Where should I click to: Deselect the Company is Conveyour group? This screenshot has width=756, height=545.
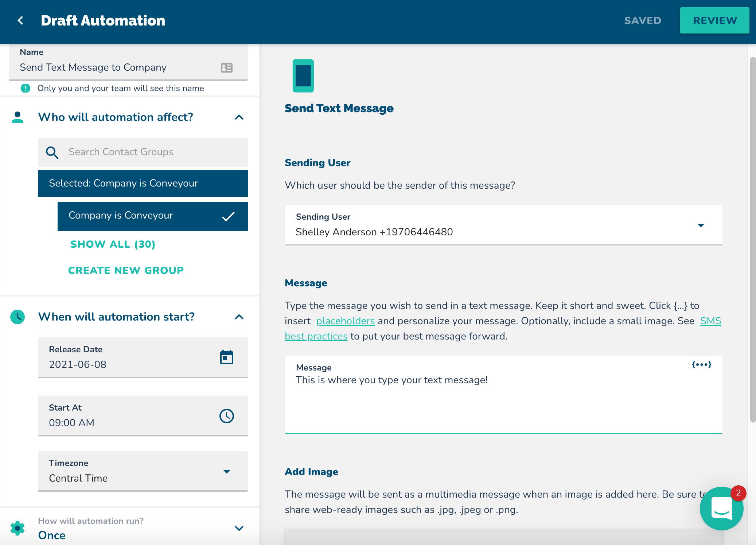click(152, 216)
